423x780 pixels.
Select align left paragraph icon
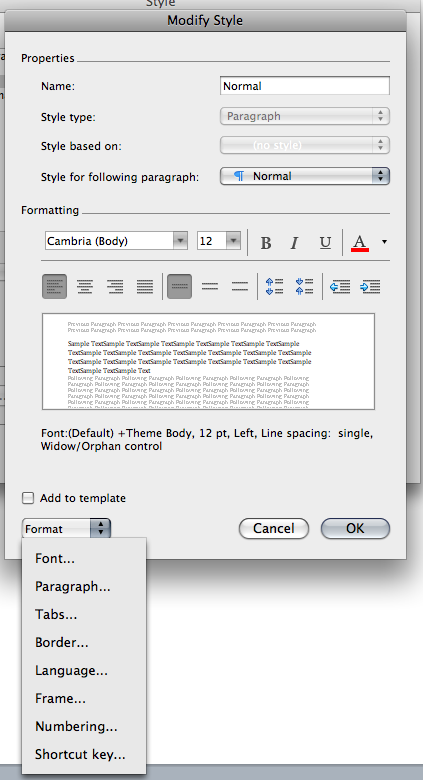[x=55, y=287]
